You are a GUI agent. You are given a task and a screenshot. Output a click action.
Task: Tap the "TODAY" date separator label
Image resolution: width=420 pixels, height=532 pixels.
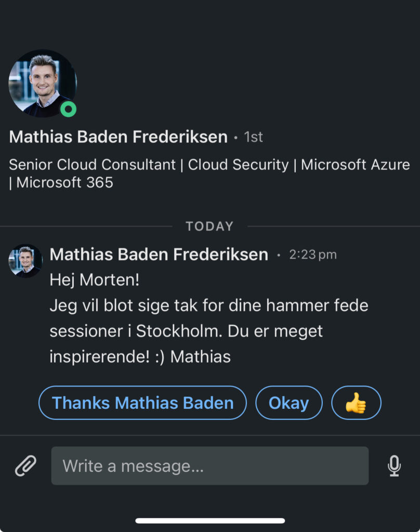tap(210, 227)
